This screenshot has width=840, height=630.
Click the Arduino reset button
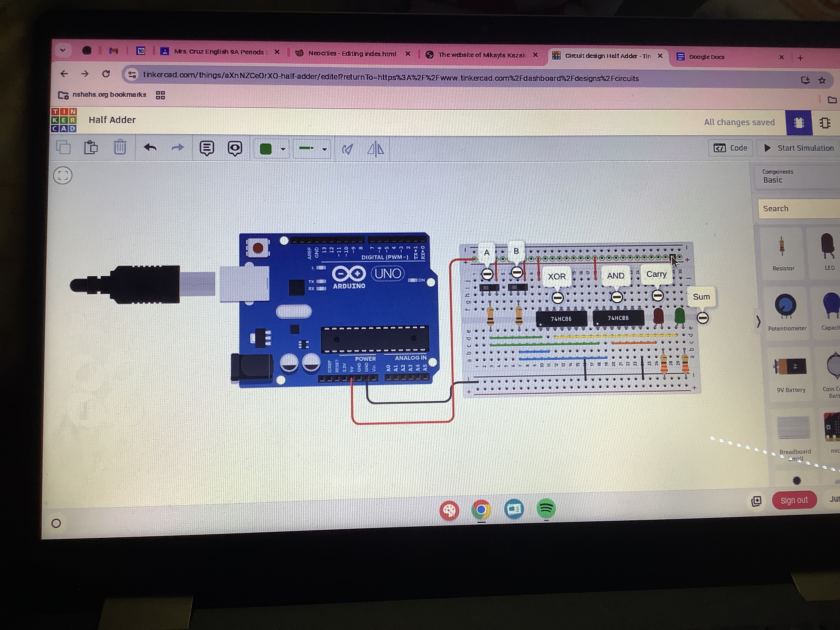coord(258,248)
